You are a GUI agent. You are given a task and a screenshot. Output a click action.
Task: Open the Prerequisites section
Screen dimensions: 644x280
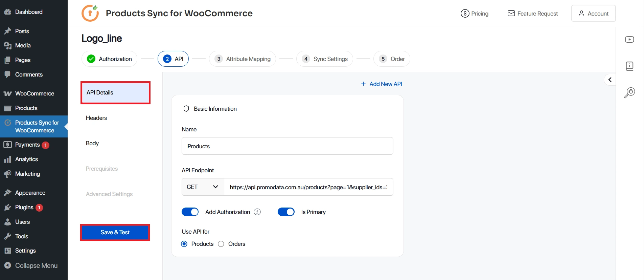(102, 169)
